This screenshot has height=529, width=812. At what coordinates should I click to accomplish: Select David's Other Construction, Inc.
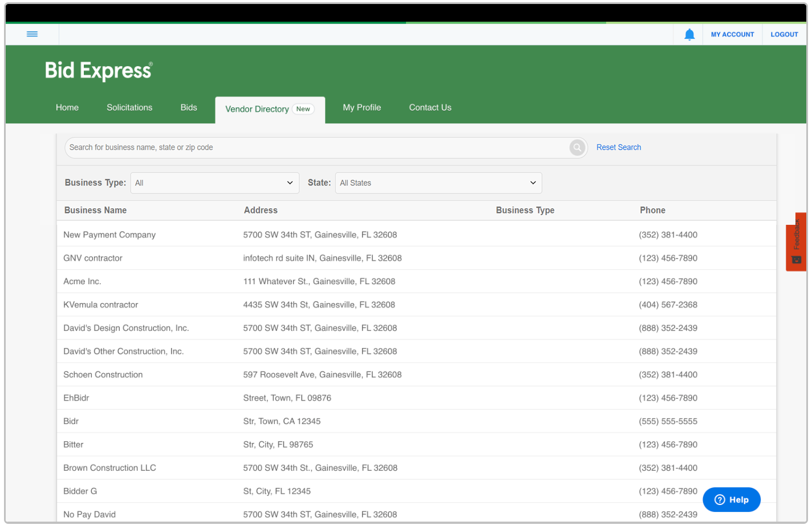click(124, 352)
